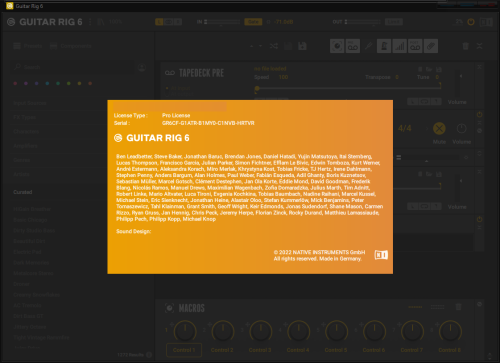This screenshot has width=500, height=363.
Task: Open the tuner rack tool icon
Action: 368,46
